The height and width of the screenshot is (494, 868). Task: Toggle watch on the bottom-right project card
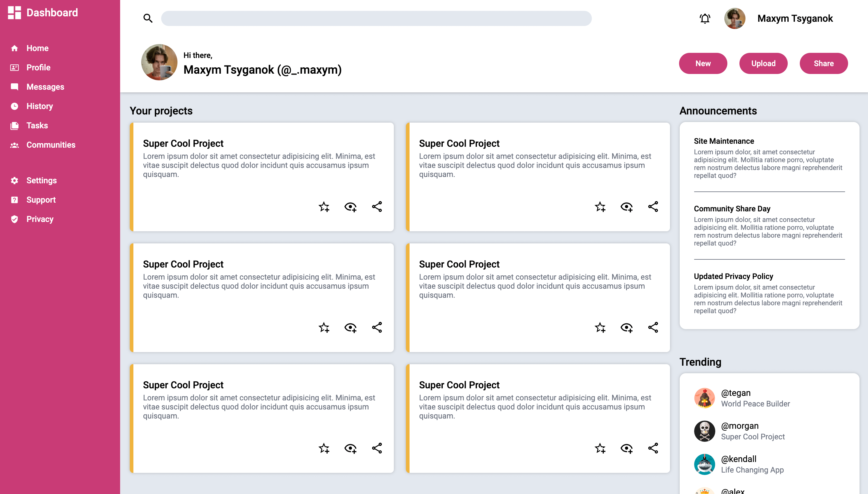point(627,448)
